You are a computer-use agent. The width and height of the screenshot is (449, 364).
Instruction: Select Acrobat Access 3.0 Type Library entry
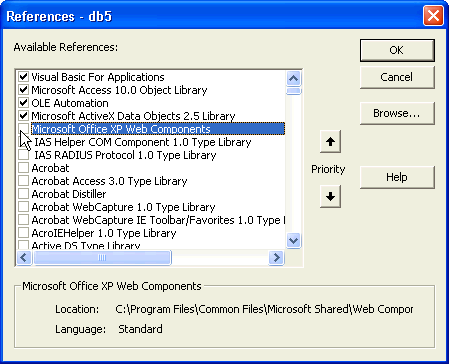(x=109, y=181)
